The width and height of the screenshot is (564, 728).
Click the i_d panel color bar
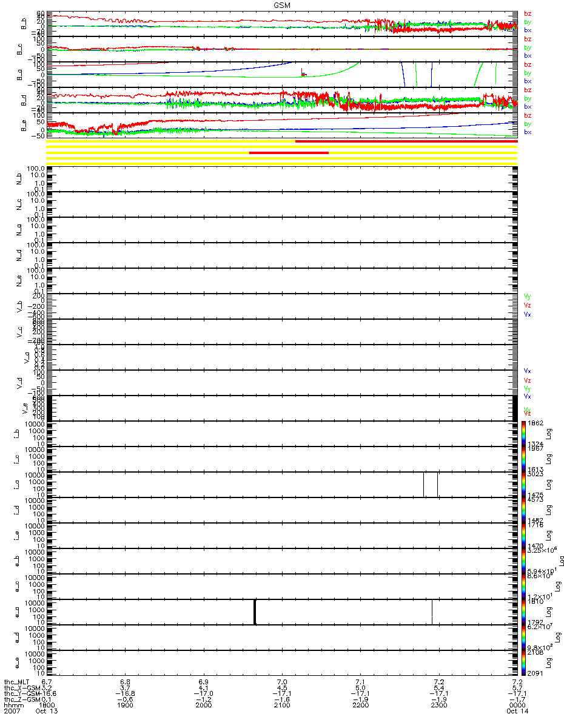coord(525,510)
